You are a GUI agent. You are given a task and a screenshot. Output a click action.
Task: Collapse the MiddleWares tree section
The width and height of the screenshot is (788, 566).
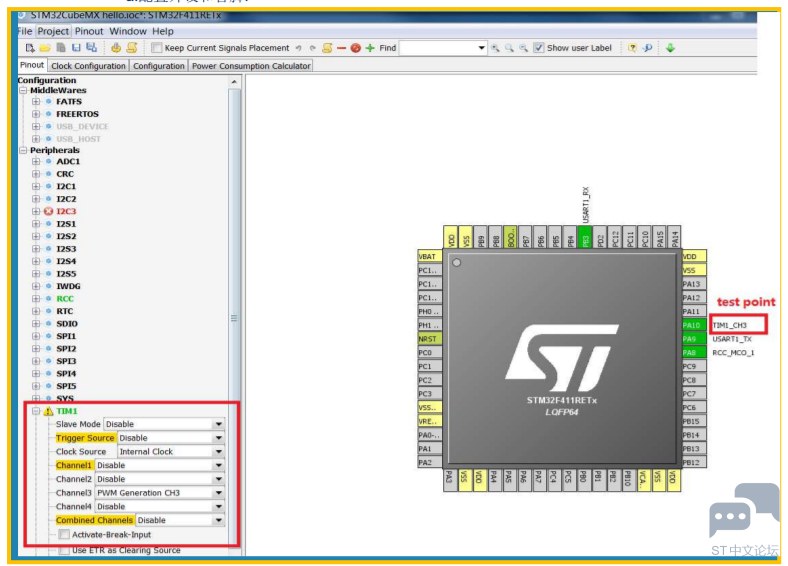point(23,90)
